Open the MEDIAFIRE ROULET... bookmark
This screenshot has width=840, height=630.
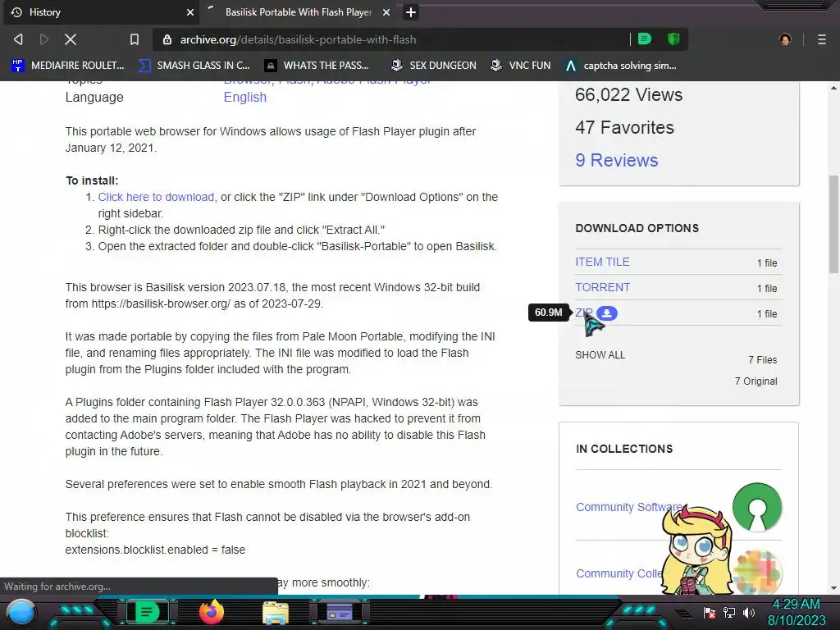(68, 66)
